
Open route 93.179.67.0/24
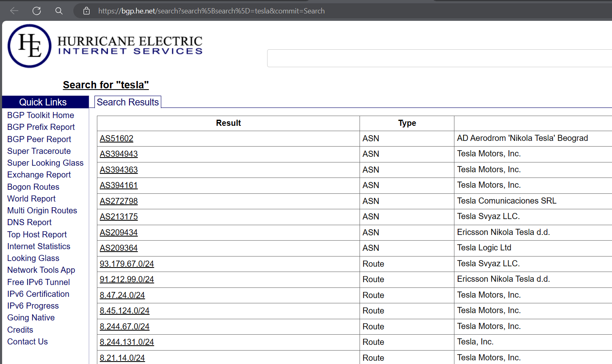point(127,264)
